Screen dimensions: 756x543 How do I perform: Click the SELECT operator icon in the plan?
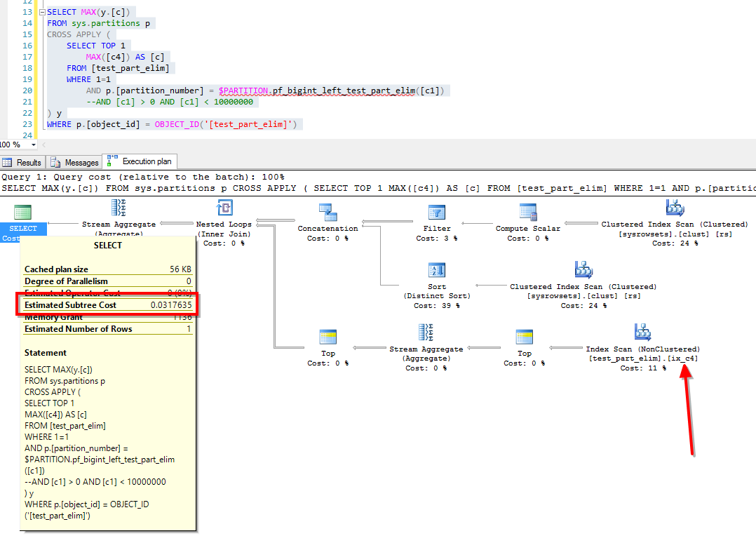[23, 212]
